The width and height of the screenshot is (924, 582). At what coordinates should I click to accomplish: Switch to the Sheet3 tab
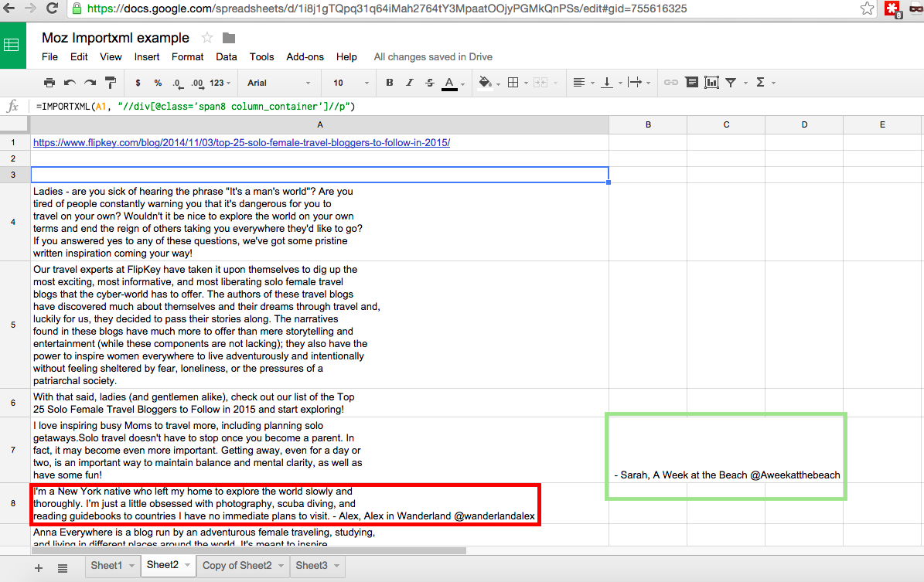[312, 566]
